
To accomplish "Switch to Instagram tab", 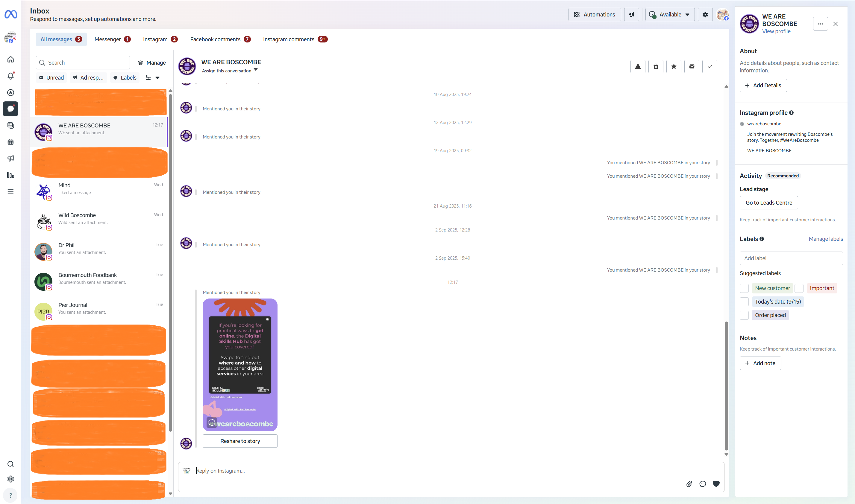I will tap(160, 39).
